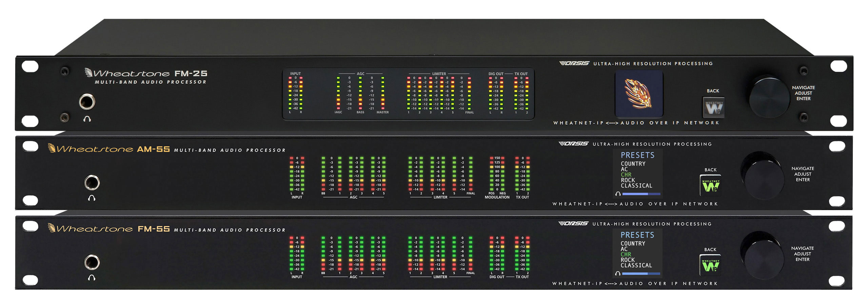This screenshot has width=868, height=307.
Task: Click the Wheatstone feather logo on FM-25
Action: pyautogui.click(x=88, y=73)
